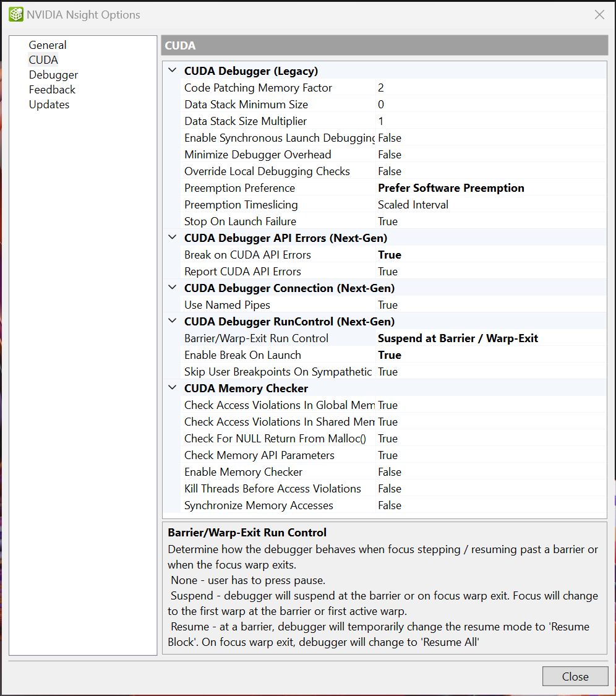Image resolution: width=616 pixels, height=696 pixels.
Task: Open Suspend at Barrier / Warp-Exit value
Action: (x=490, y=338)
